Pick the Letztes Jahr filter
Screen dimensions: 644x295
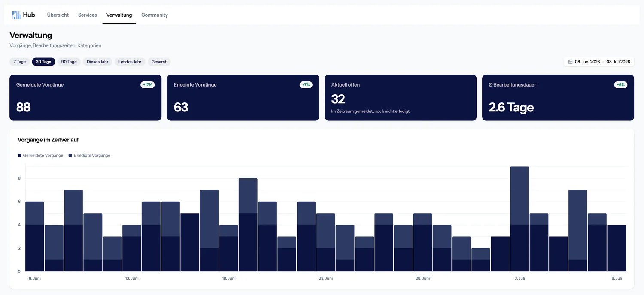(130, 62)
